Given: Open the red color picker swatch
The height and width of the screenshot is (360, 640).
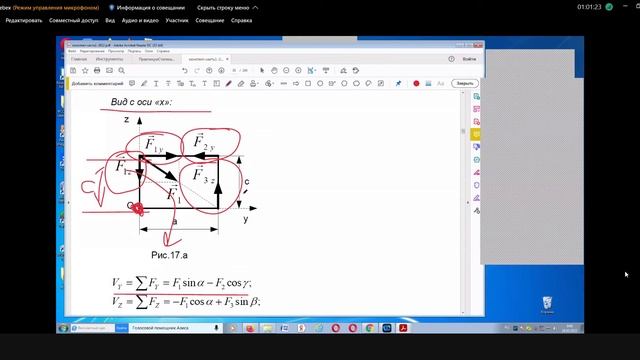Looking at the screenshot, I should point(416,83).
